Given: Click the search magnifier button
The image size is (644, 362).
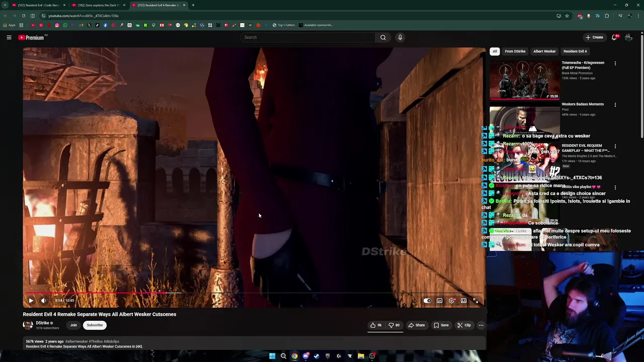Looking at the screenshot, I should 383,37.
